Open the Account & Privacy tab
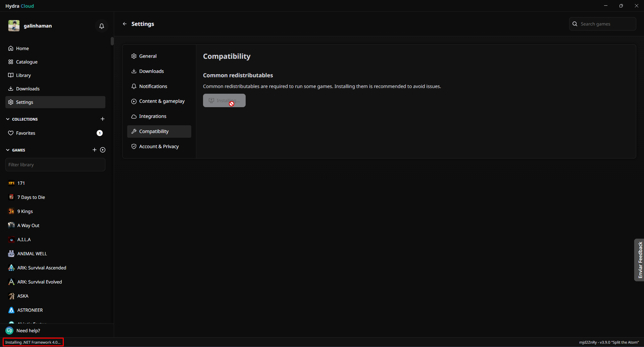 (159, 146)
